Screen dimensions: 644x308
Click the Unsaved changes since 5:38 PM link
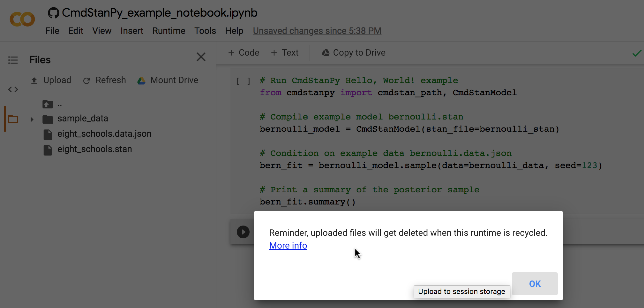(317, 31)
